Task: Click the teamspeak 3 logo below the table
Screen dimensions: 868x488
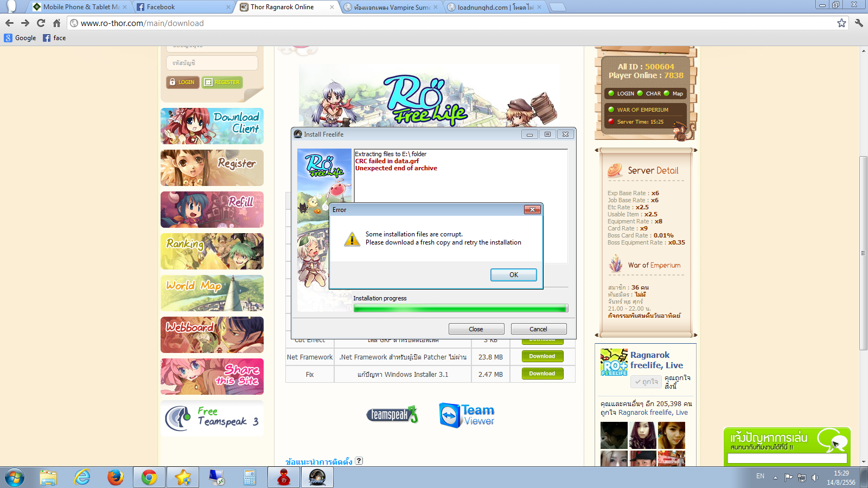Action: pyautogui.click(x=392, y=415)
